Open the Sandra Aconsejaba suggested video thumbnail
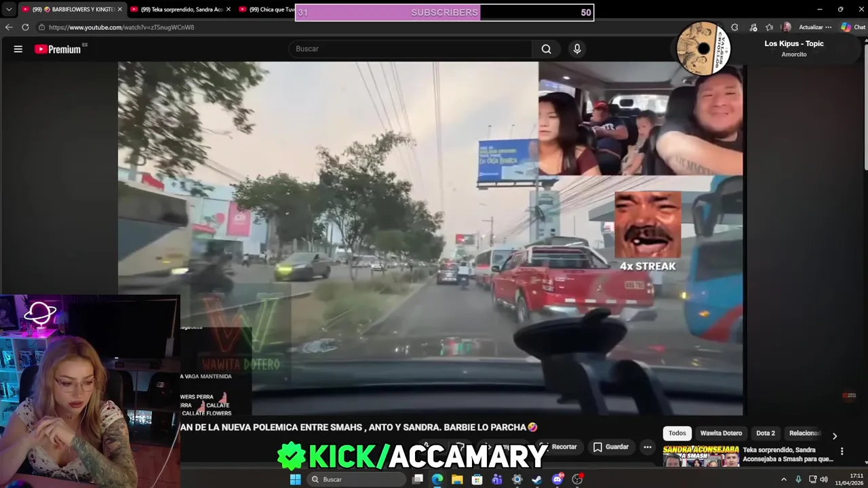Viewport: 868px width, 488px height. [x=701, y=456]
